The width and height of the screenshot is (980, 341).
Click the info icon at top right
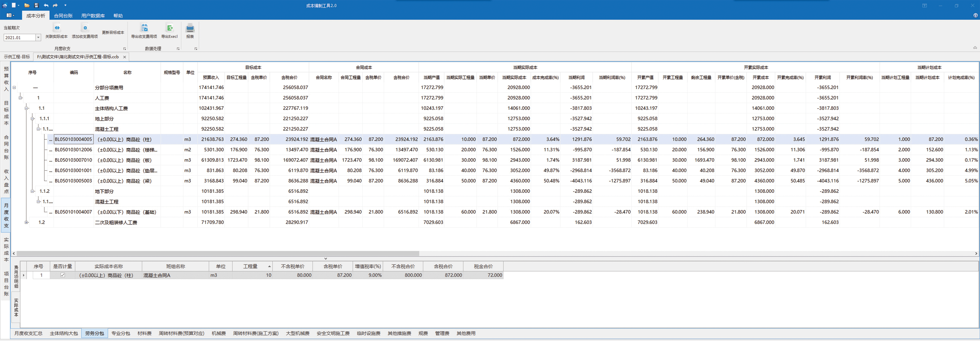click(975, 16)
